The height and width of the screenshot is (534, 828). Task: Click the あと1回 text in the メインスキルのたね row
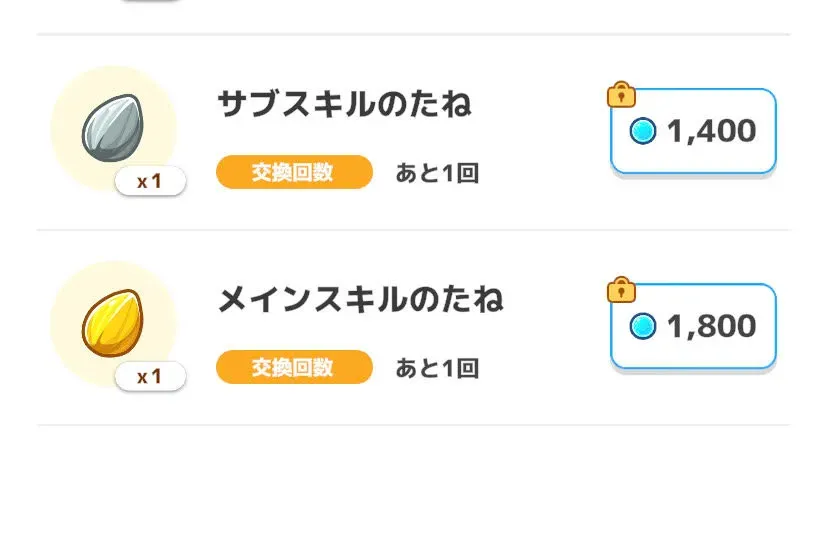(x=437, y=368)
